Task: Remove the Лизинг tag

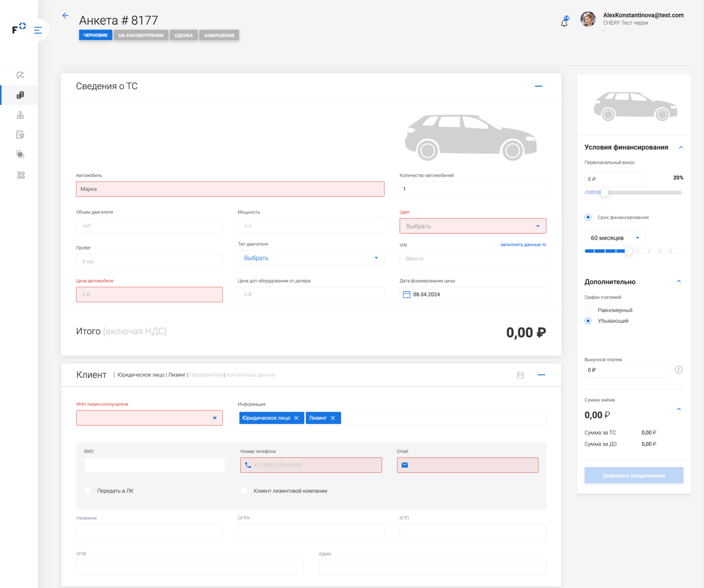Action: pyautogui.click(x=333, y=418)
